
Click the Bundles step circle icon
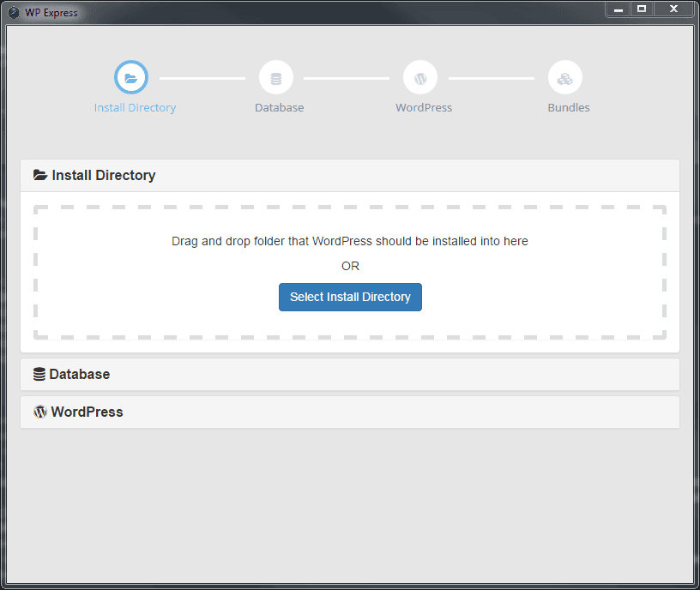pos(564,77)
